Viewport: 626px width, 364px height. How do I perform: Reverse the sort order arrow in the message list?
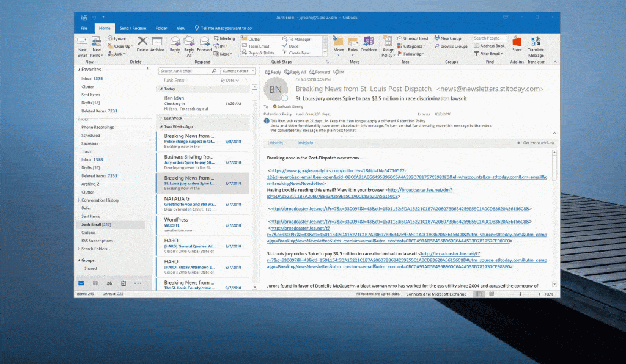coord(246,81)
